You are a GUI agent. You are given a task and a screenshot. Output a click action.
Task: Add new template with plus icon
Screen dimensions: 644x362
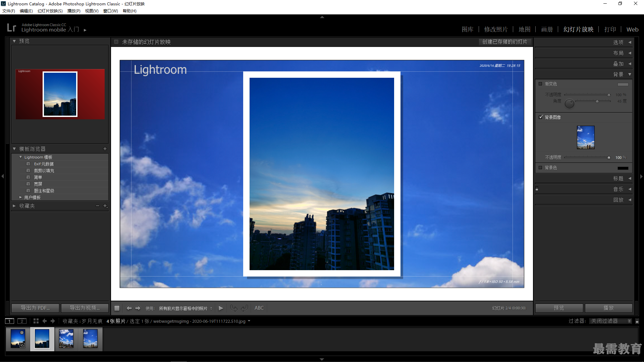[x=105, y=149]
